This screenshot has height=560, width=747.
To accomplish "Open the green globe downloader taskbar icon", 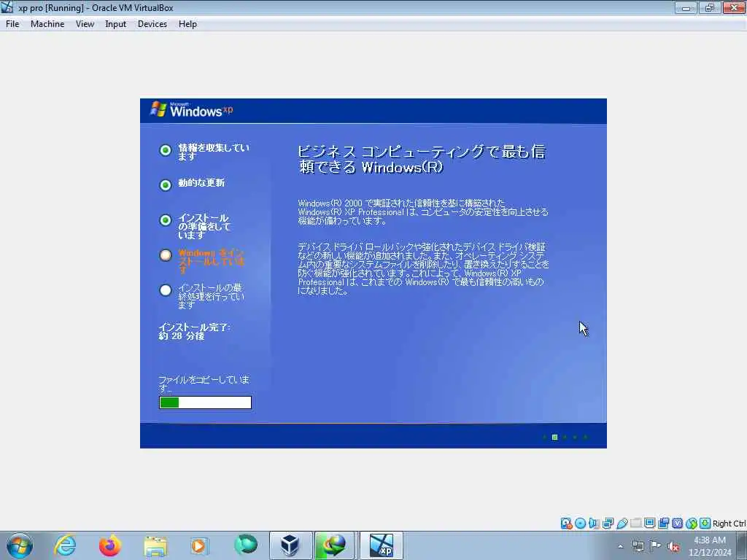I will (x=334, y=545).
